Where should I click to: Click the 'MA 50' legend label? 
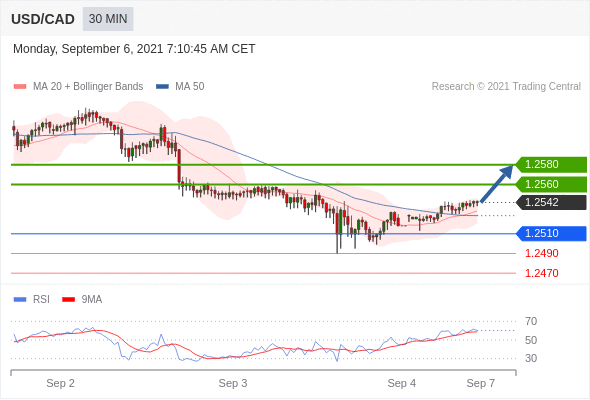(x=190, y=87)
